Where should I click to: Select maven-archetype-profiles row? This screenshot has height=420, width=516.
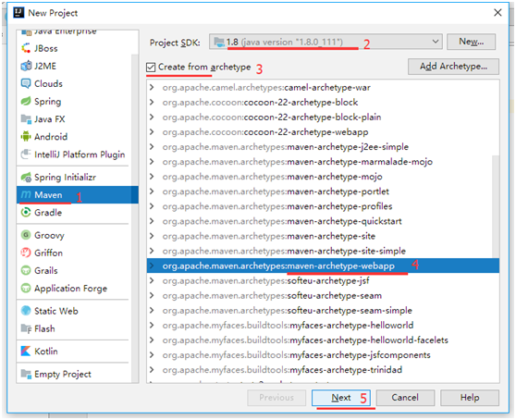pos(323,206)
